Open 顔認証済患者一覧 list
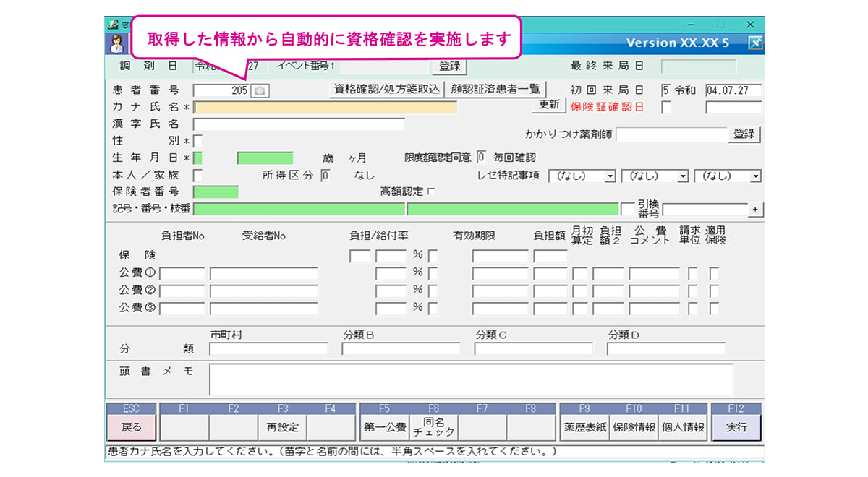Screen dimensions: 868x477 point(496,89)
